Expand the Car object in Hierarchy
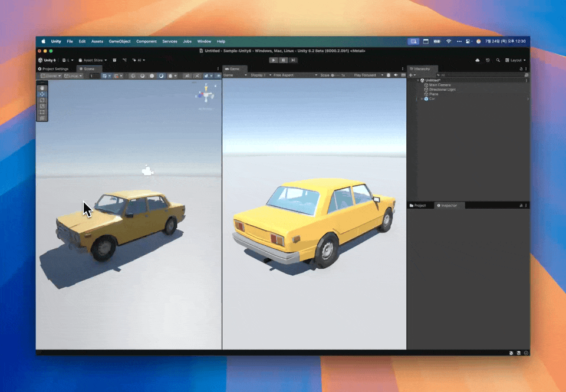The height and width of the screenshot is (392, 566). click(x=422, y=99)
